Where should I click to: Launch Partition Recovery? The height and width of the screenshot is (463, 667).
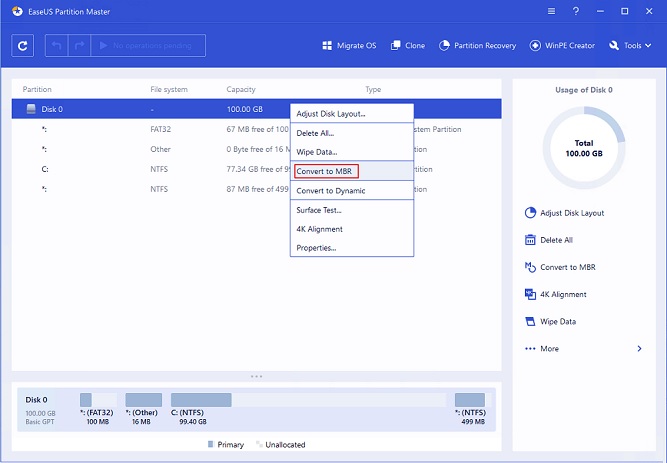(477, 46)
